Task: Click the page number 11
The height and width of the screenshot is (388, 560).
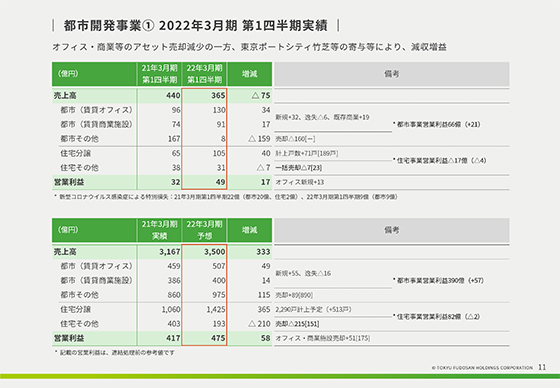Action: tap(542, 367)
